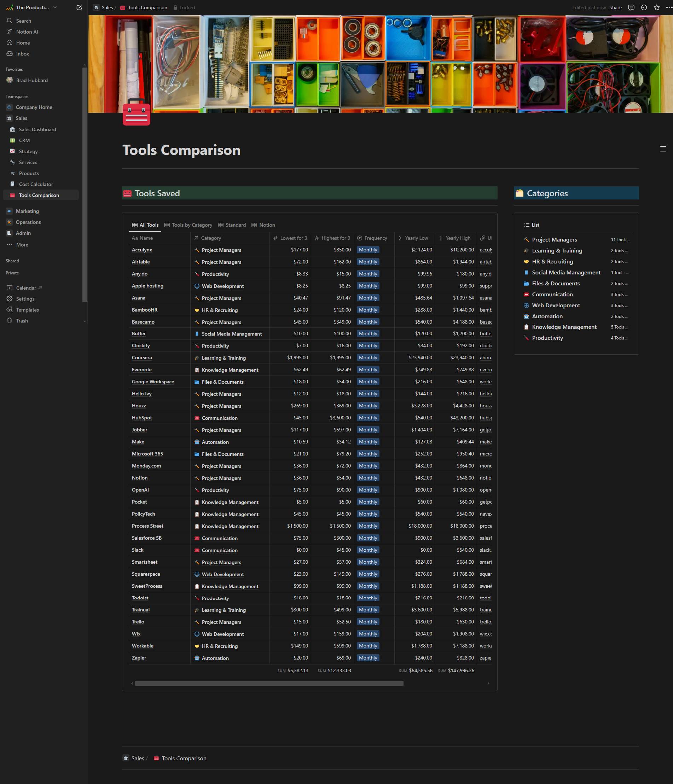Open the Frequency column header menu
673x784 pixels.
click(375, 238)
